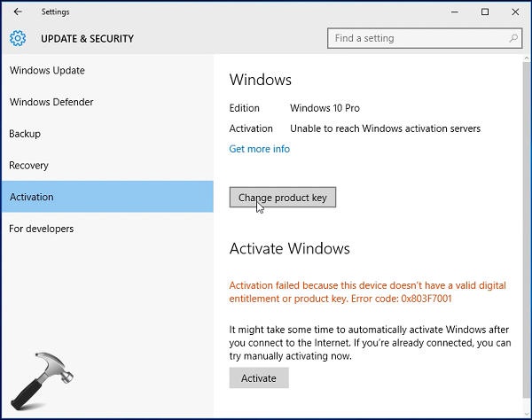Minimize the Settings window
Image resolution: width=532 pixels, height=420 pixels.
tap(455, 12)
